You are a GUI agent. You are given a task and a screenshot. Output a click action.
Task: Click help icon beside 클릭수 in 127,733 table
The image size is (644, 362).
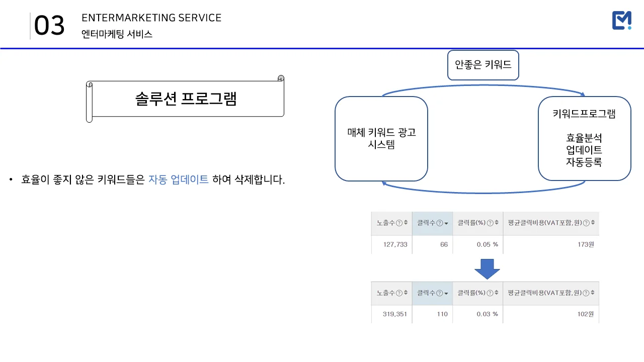click(439, 223)
